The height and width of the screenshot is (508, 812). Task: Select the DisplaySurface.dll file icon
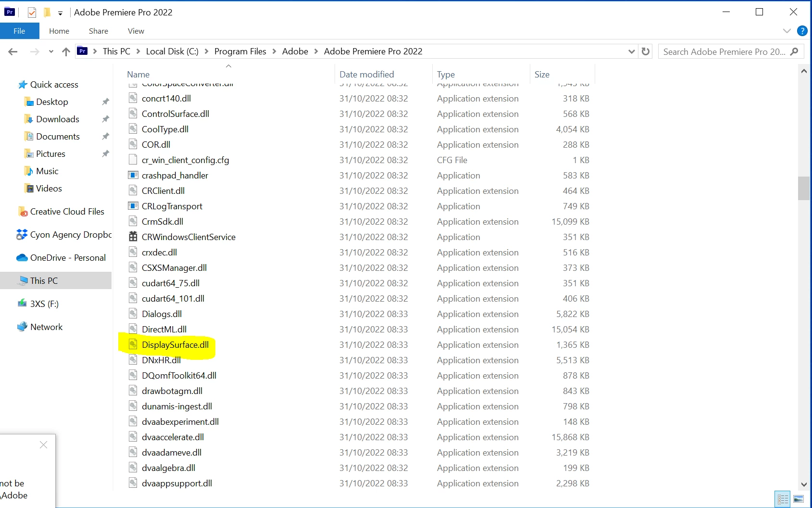click(133, 344)
